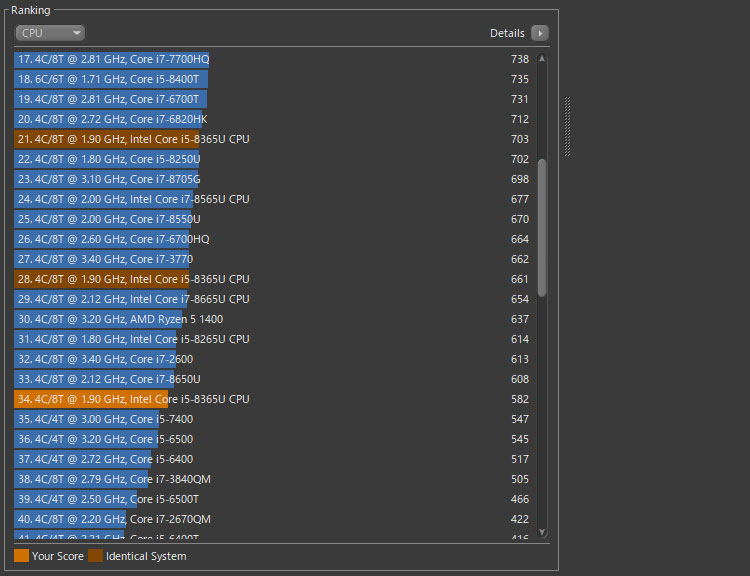This screenshot has height=576, width=750.
Task: Select row 28 Intel Core i5-8365U
Action: point(274,279)
